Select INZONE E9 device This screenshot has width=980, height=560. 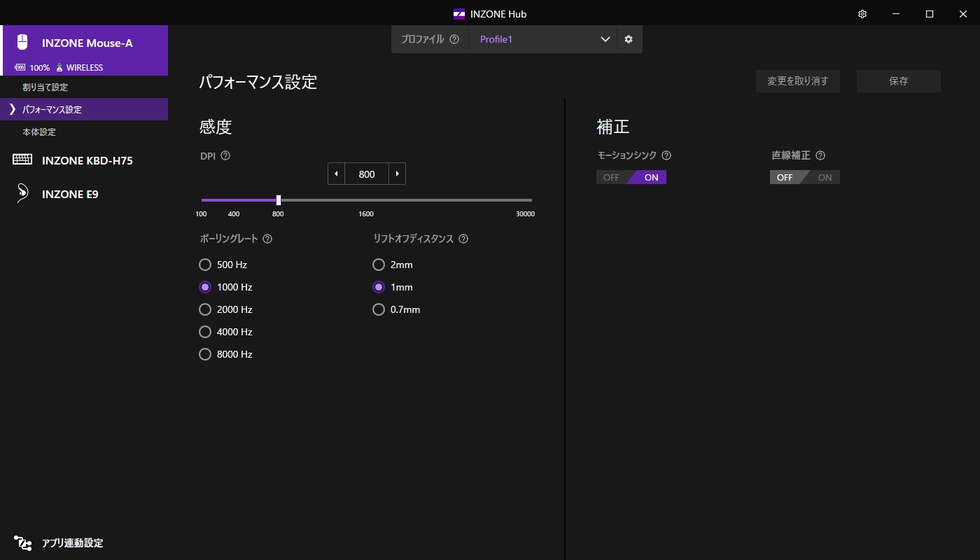pyautogui.click(x=84, y=193)
